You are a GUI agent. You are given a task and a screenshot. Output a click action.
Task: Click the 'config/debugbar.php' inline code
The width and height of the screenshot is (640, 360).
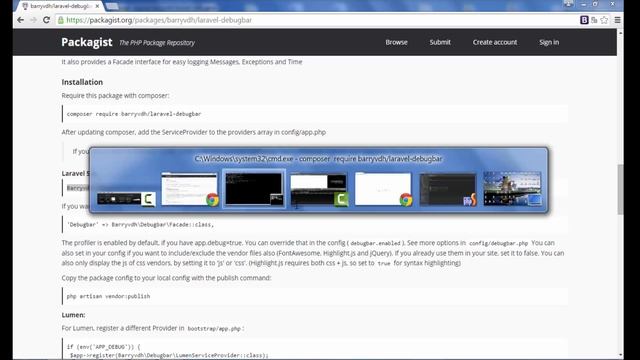[498, 243]
